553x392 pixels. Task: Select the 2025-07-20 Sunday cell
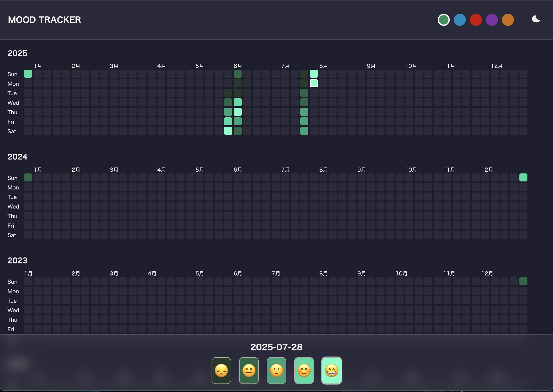[x=304, y=74]
